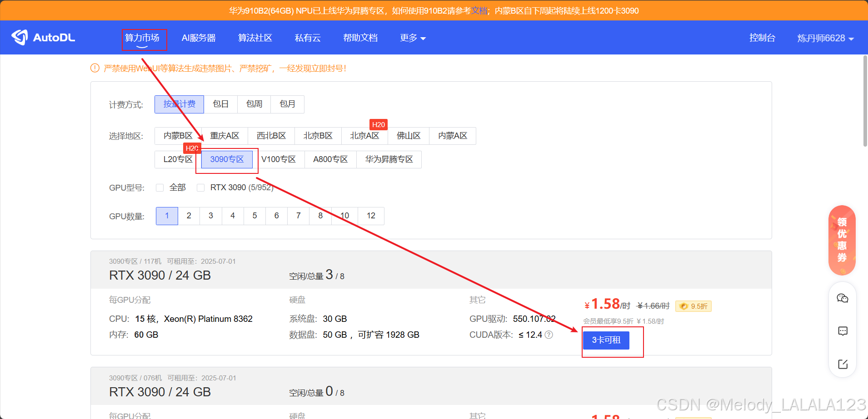This screenshot has width=868, height=419.
Task: Select GPU quantity 6
Action: [276, 216]
